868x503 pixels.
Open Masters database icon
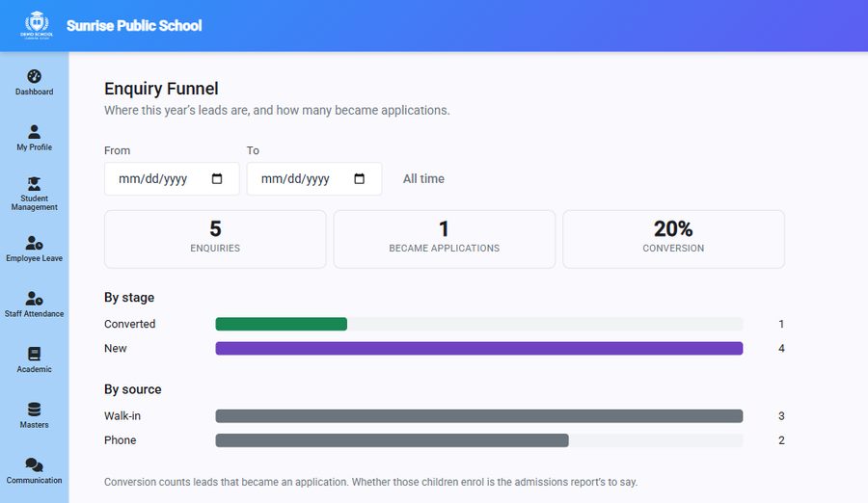35,410
